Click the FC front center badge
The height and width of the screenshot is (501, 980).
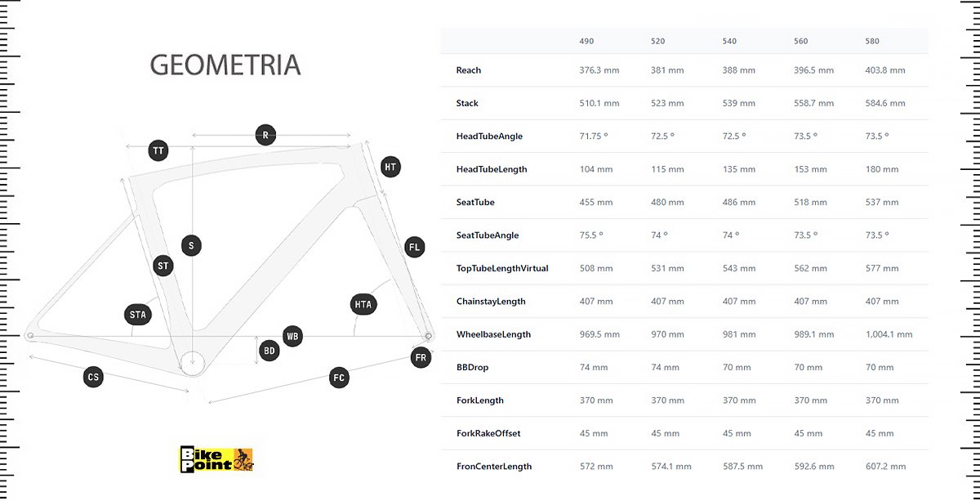pyautogui.click(x=339, y=378)
